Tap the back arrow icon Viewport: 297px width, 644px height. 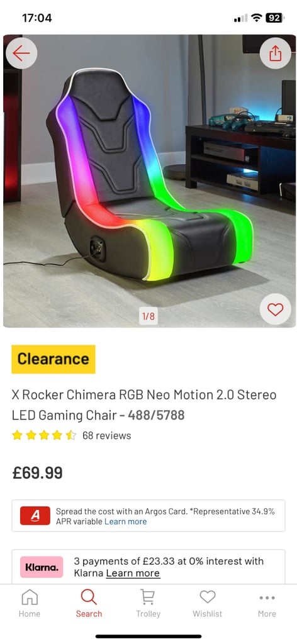[21, 53]
